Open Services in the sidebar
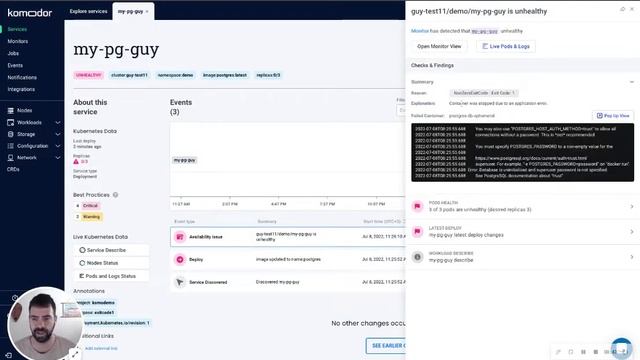This screenshot has height=360, width=640. point(17,29)
